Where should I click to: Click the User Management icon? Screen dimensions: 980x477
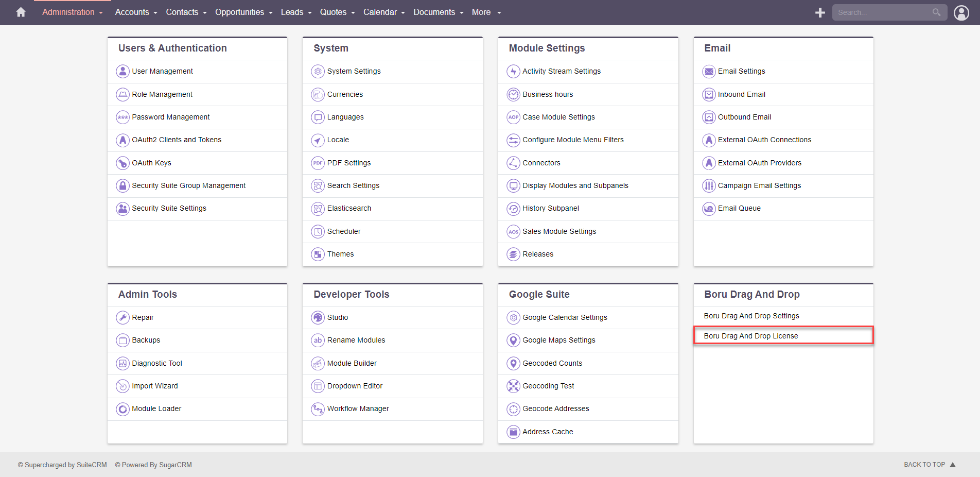pos(122,71)
